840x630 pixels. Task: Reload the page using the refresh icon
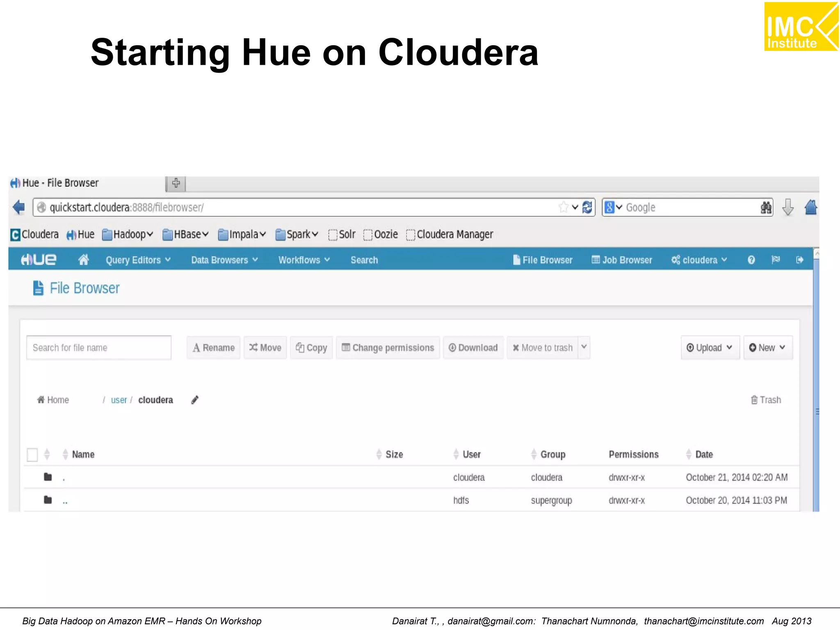click(x=587, y=207)
